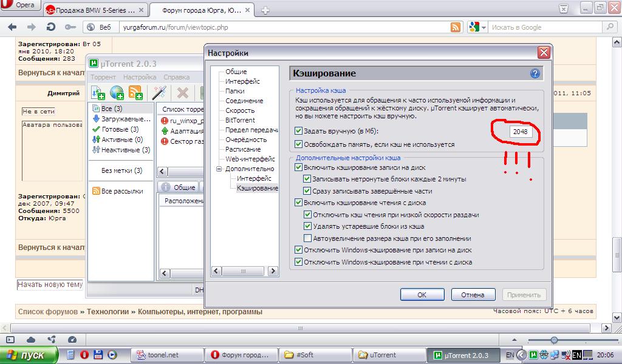This screenshot has width=622, height=364.
Task: Click the Opera reload page icon
Action: coord(51,27)
